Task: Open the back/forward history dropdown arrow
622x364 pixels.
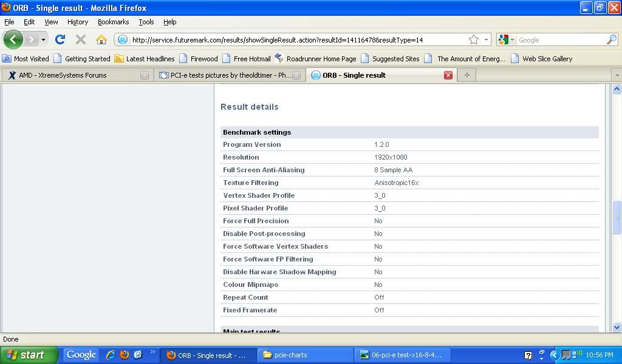Action: click(x=43, y=39)
